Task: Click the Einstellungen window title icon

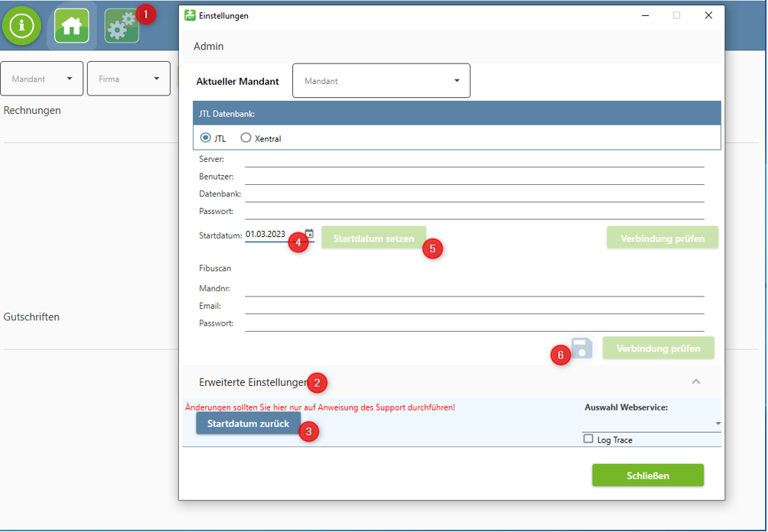Action: point(190,15)
